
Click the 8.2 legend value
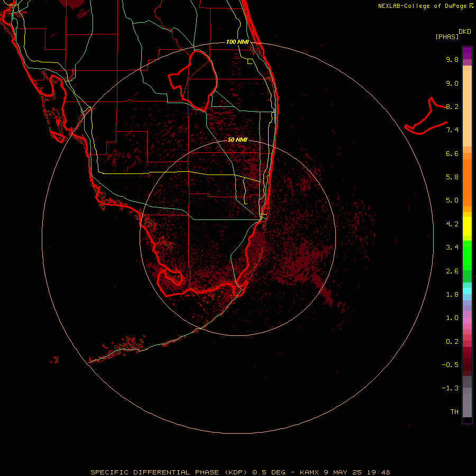click(452, 106)
